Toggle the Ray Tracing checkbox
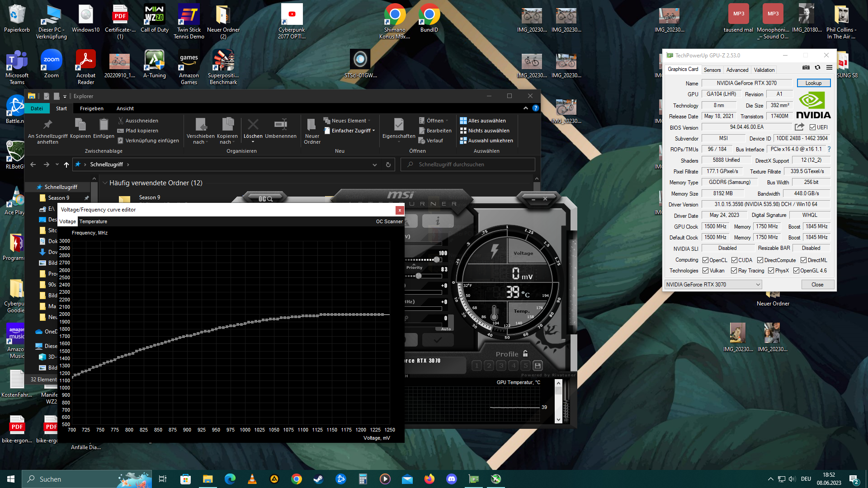The image size is (868, 488). [x=734, y=271]
